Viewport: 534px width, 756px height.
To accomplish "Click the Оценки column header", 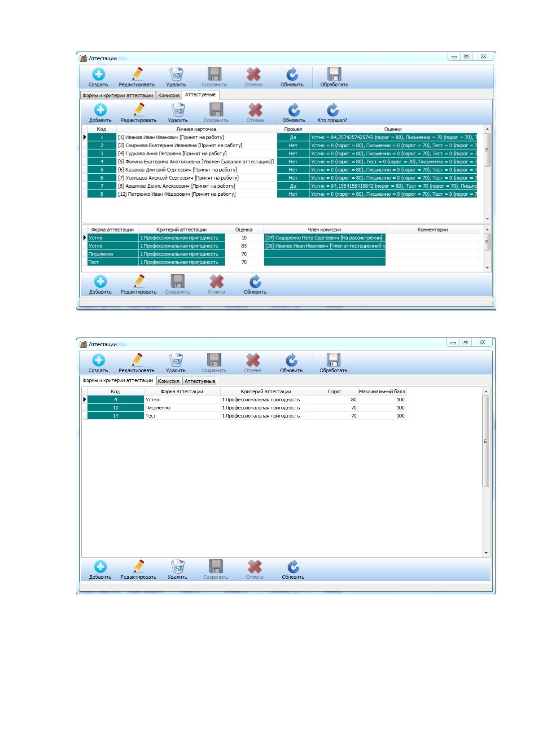I will tap(393, 129).
